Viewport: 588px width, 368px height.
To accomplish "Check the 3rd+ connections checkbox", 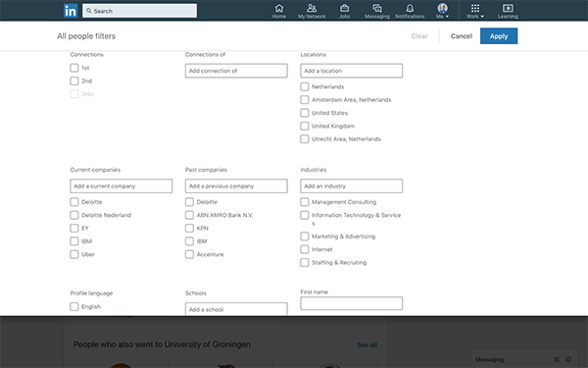I will tap(74, 94).
